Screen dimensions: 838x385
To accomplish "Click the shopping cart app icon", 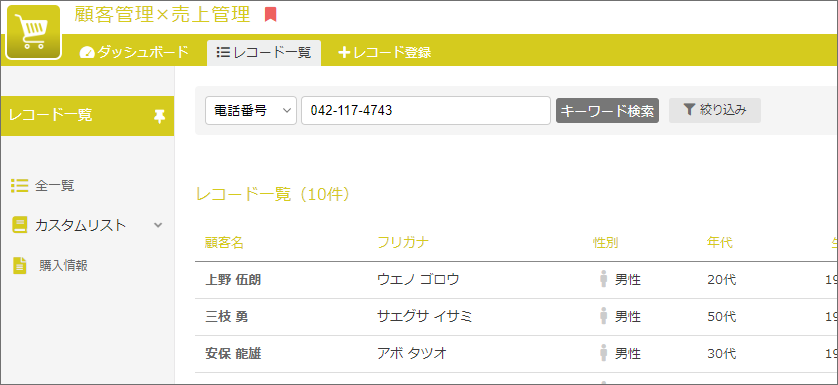I will (x=34, y=32).
